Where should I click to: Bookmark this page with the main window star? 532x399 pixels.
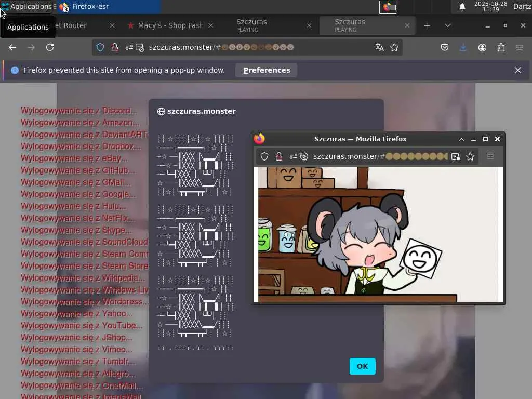click(394, 47)
